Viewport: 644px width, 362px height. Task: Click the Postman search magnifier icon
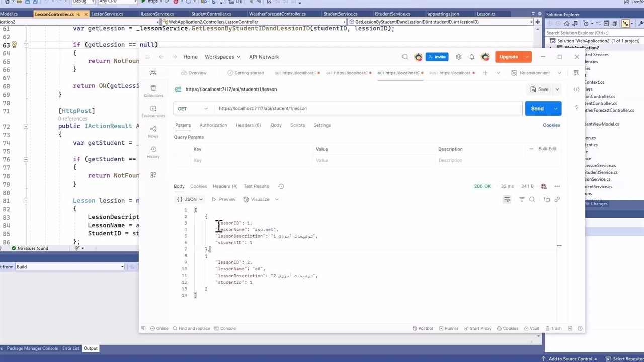click(405, 57)
